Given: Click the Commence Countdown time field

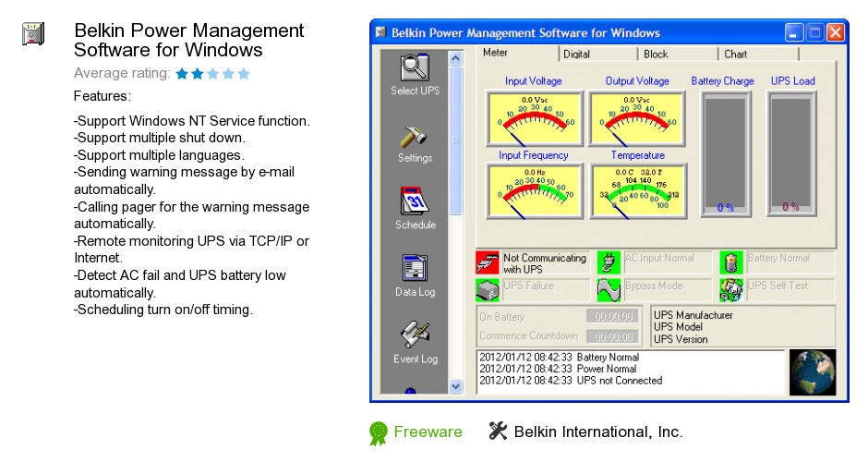Looking at the screenshot, I should pyautogui.click(x=613, y=336).
